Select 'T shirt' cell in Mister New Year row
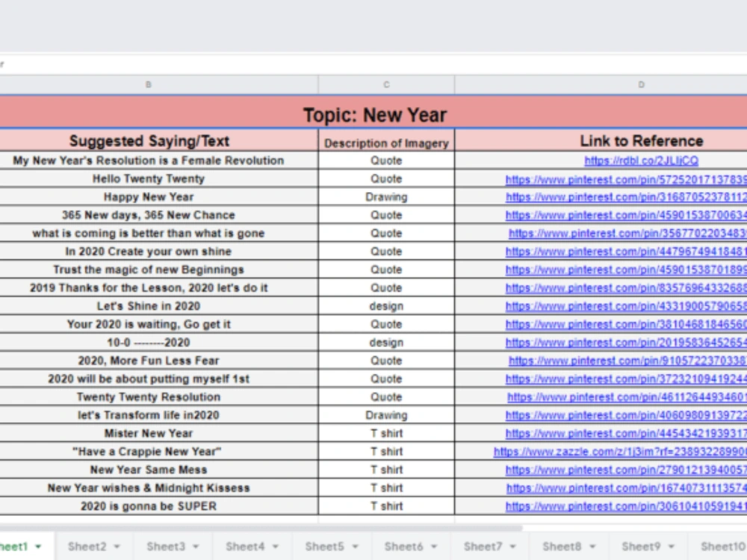 coord(386,433)
